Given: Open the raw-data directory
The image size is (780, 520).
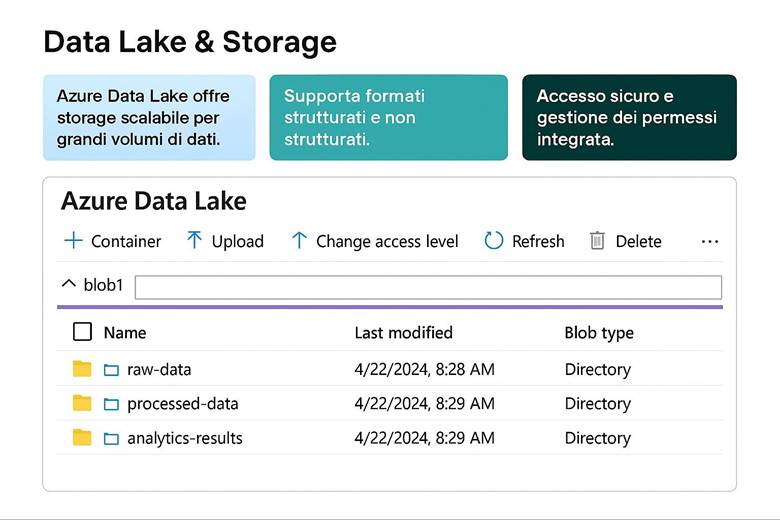Looking at the screenshot, I should tap(159, 369).
